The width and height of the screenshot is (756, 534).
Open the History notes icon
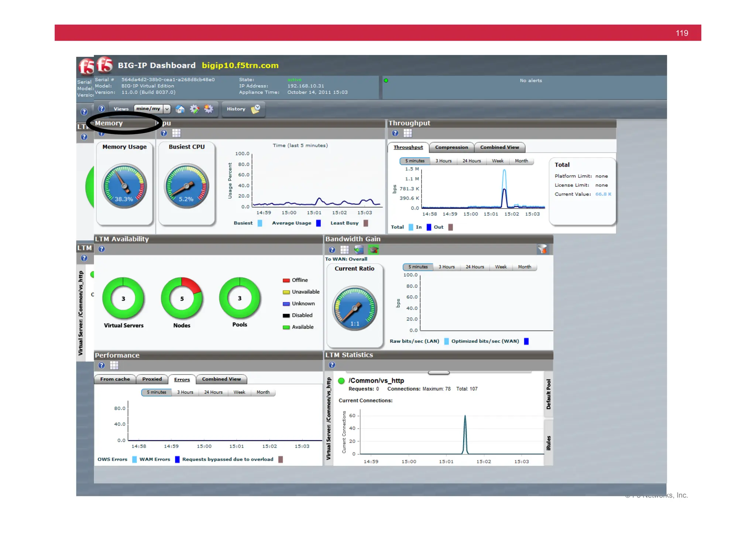255,109
